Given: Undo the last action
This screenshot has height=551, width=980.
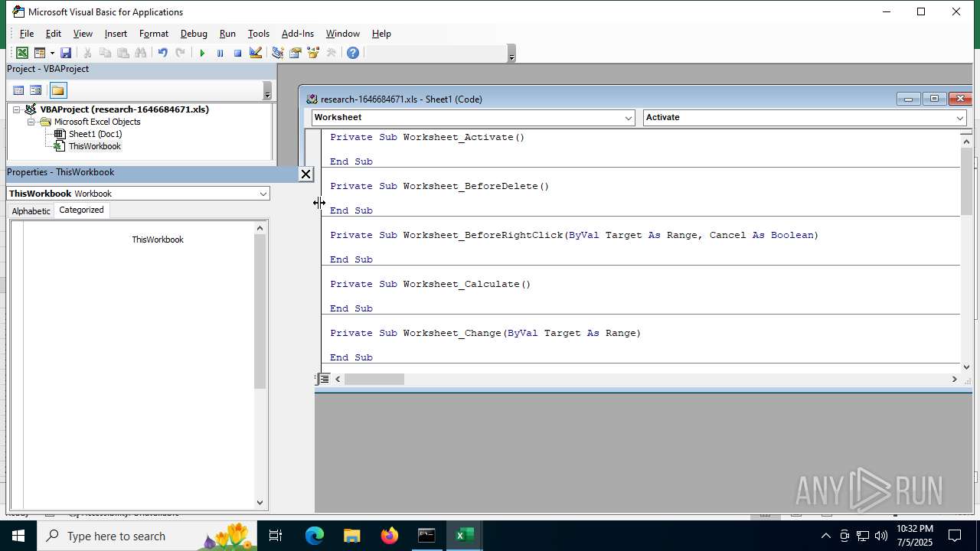Looking at the screenshot, I should pos(162,53).
